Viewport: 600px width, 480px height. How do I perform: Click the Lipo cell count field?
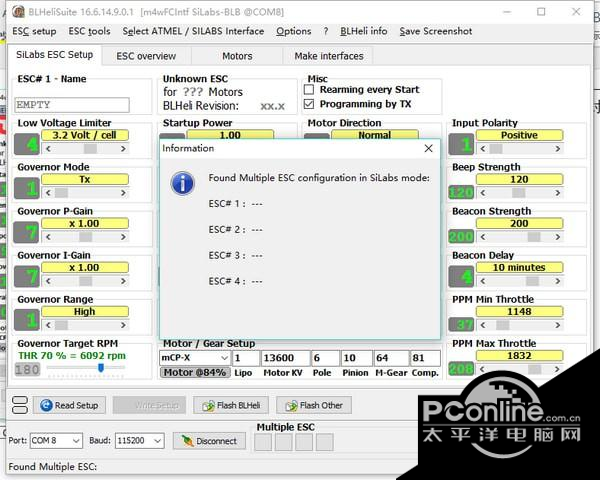pos(246,358)
